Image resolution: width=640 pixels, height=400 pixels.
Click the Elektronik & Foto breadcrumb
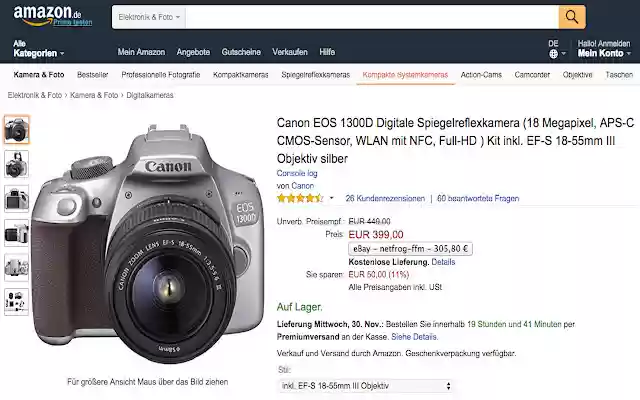point(35,95)
